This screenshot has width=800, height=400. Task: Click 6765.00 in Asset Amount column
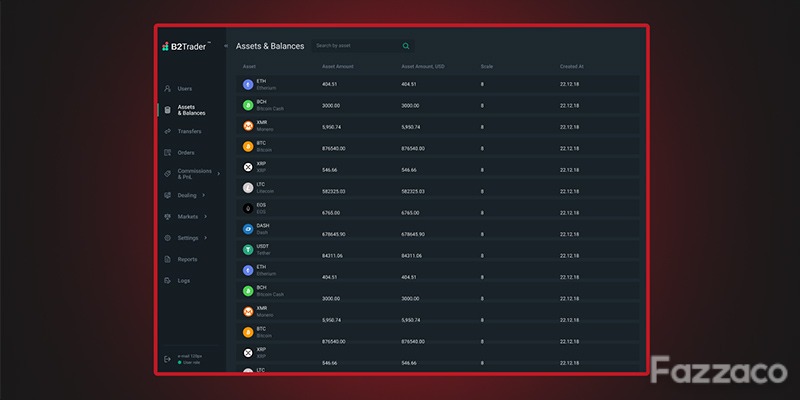[x=331, y=213]
